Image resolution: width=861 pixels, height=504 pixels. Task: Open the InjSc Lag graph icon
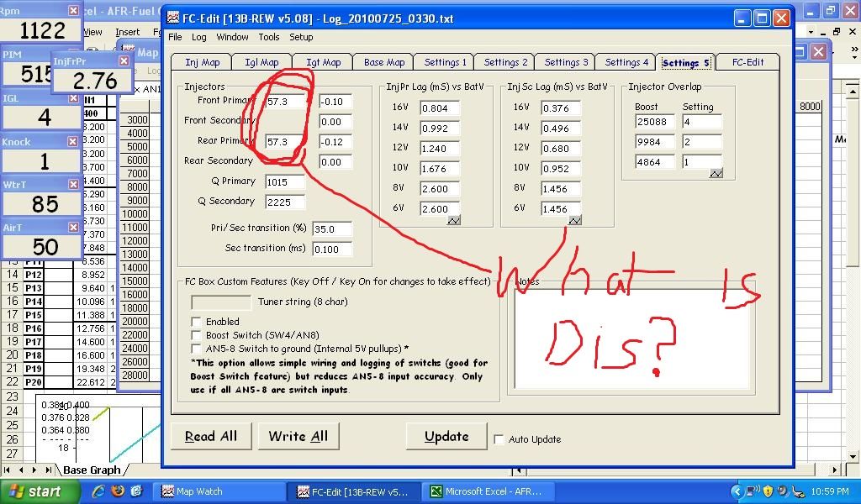(575, 220)
